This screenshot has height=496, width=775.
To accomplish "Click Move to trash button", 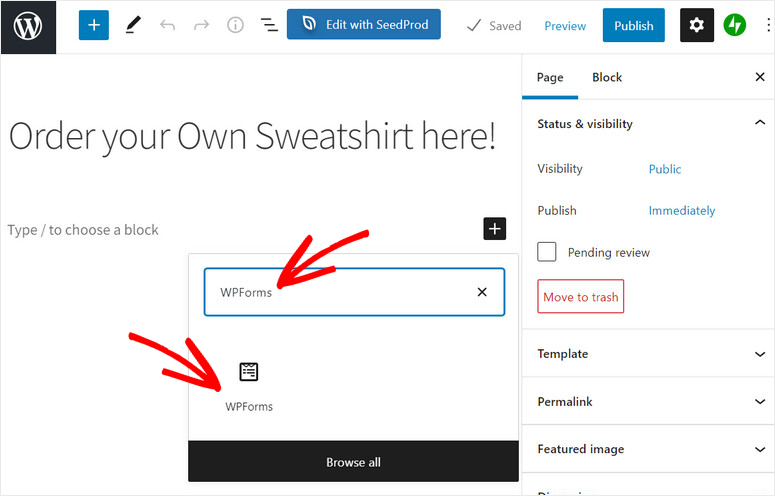I will [x=581, y=296].
